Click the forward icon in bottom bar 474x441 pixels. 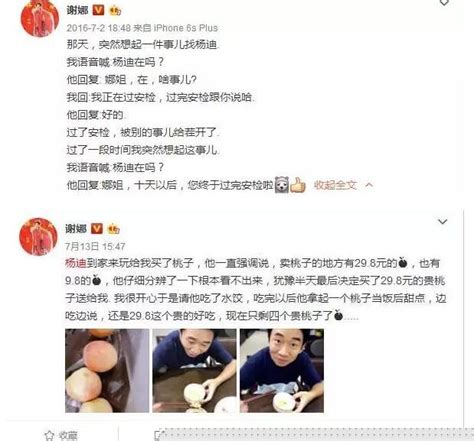click(159, 435)
